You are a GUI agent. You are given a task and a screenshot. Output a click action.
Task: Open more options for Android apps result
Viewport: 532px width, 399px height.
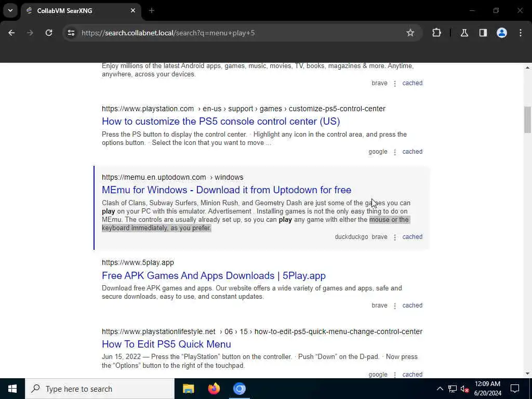[x=395, y=84]
